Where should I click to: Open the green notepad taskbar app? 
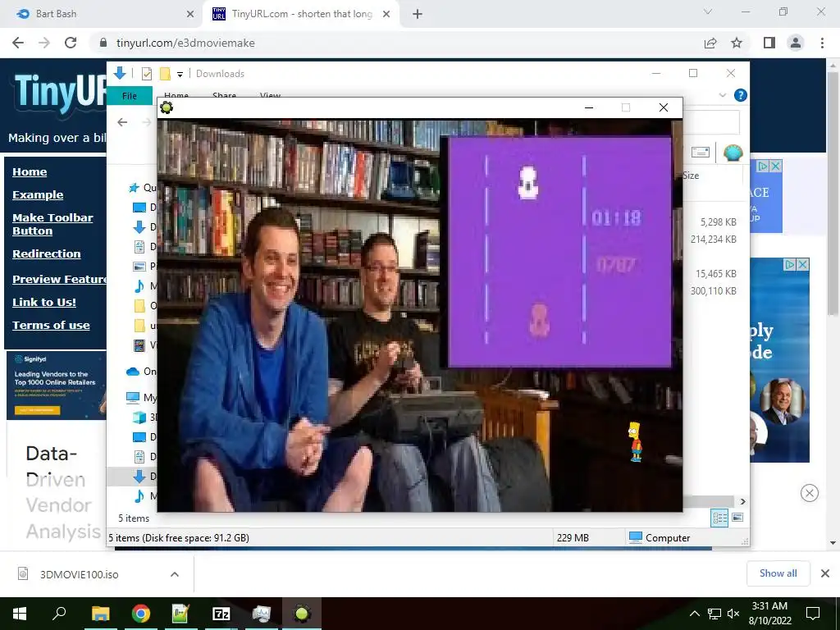(180, 614)
